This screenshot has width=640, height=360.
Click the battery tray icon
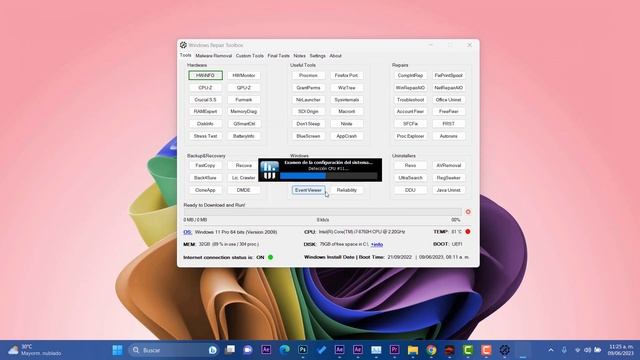point(598,350)
